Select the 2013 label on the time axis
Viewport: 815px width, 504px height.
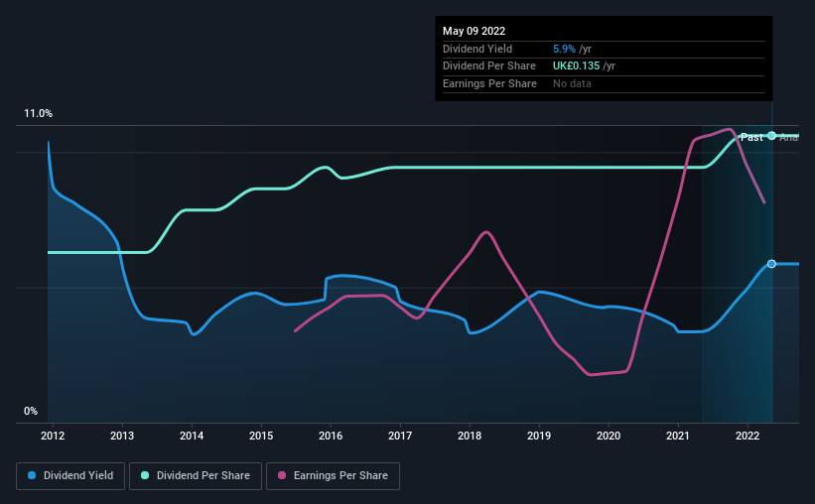[x=122, y=436]
